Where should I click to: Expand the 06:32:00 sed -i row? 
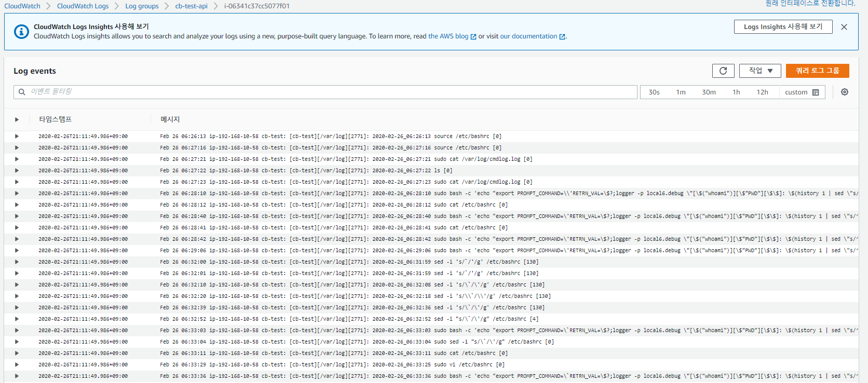(17, 262)
